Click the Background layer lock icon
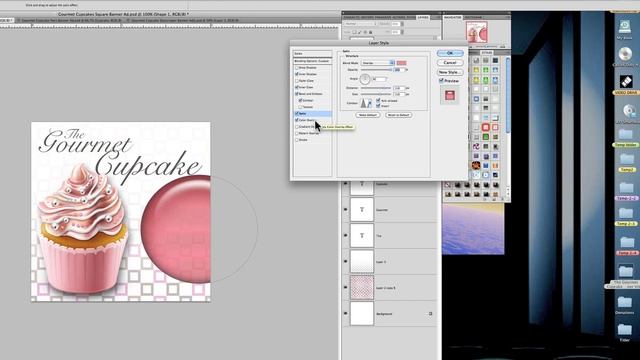The height and width of the screenshot is (360, 640). point(430,314)
